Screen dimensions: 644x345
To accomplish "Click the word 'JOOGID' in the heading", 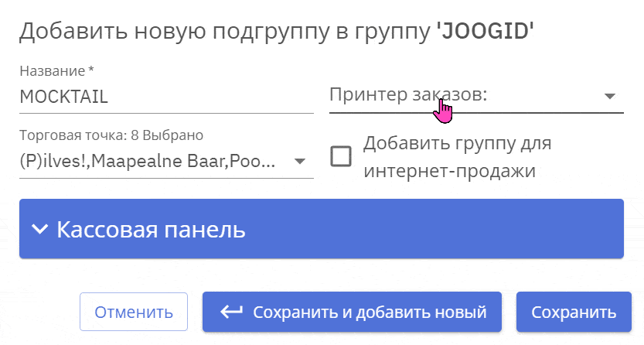I will tap(486, 32).
